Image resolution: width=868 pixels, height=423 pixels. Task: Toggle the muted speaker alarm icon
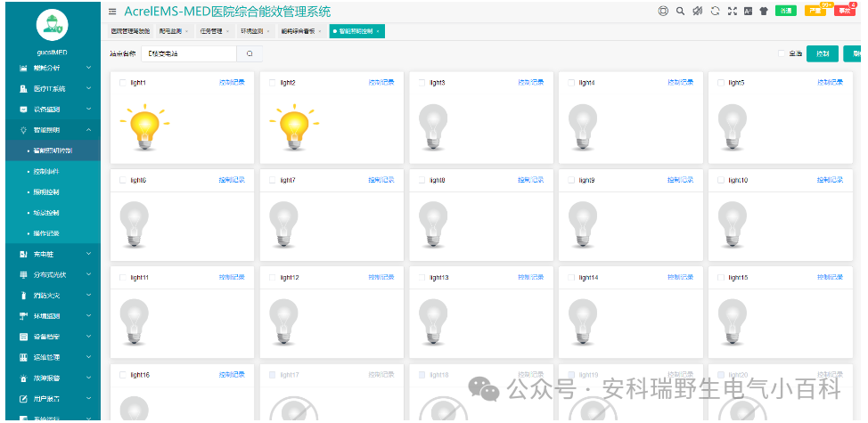pyautogui.click(x=698, y=11)
